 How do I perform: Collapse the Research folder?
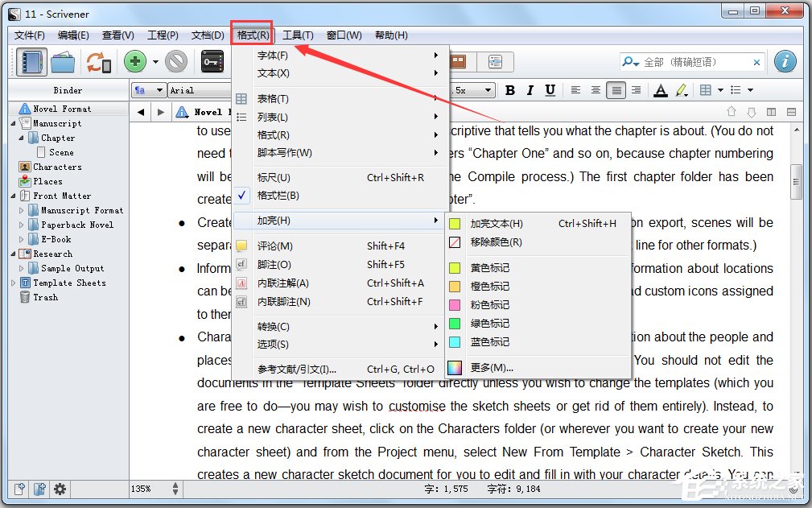(14, 254)
